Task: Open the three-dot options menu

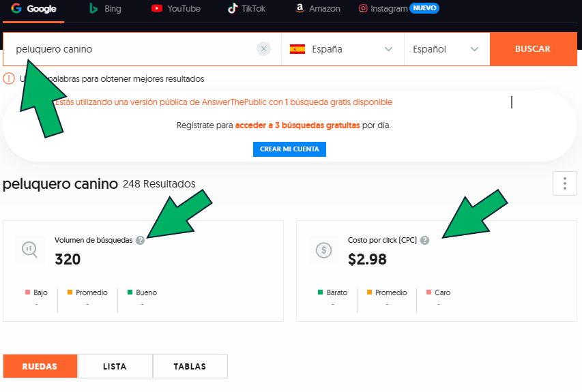Action: tap(564, 183)
